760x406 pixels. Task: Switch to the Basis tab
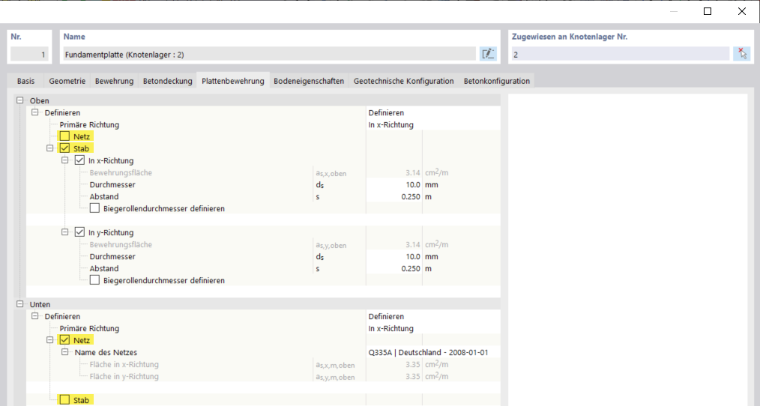click(26, 81)
